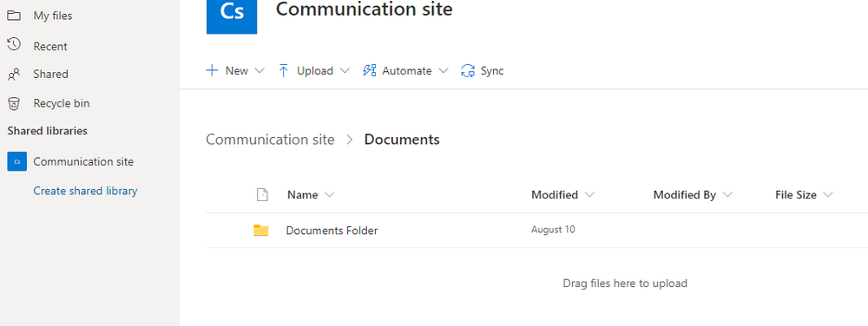Image resolution: width=868 pixels, height=326 pixels.
Task: Click the Sync arrows icon
Action: pyautogui.click(x=468, y=71)
